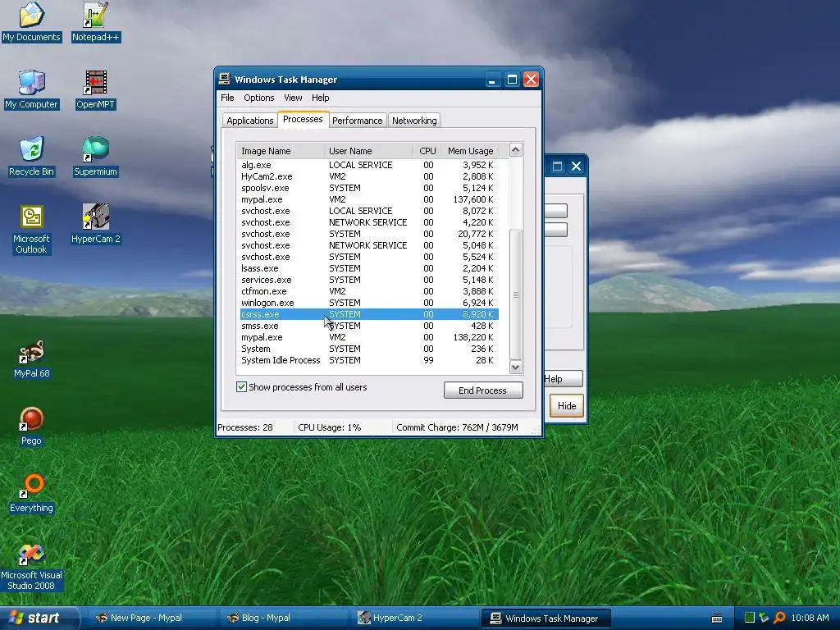840x630 pixels.
Task: Open the File menu
Action: click(x=227, y=98)
